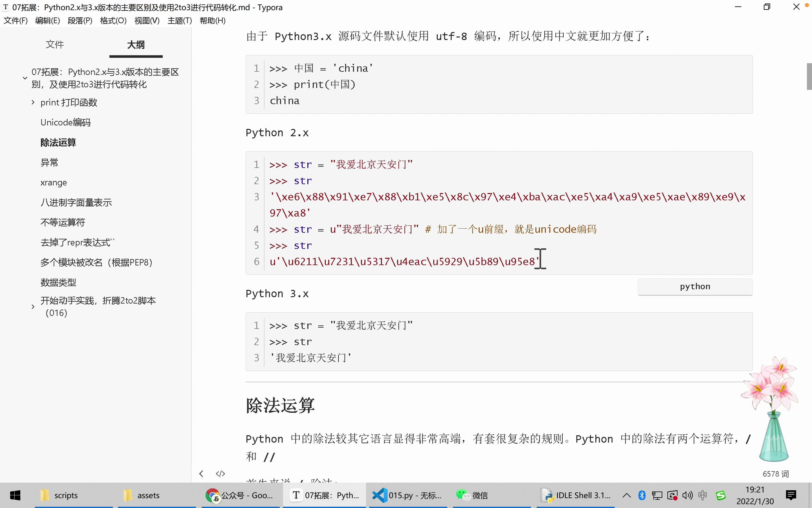Click code line print(中国)
Image resolution: width=812 pixels, height=508 pixels.
pyautogui.click(x=312, y=84)
